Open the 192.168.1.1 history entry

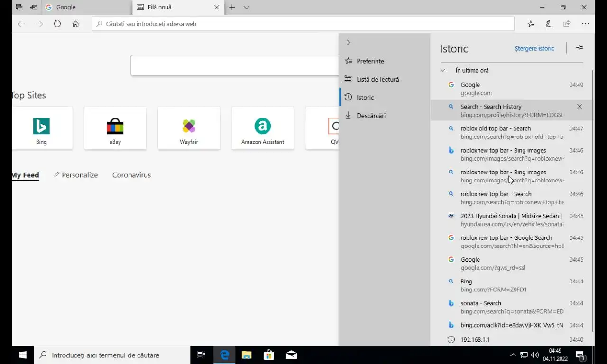(x=511, y=339)
